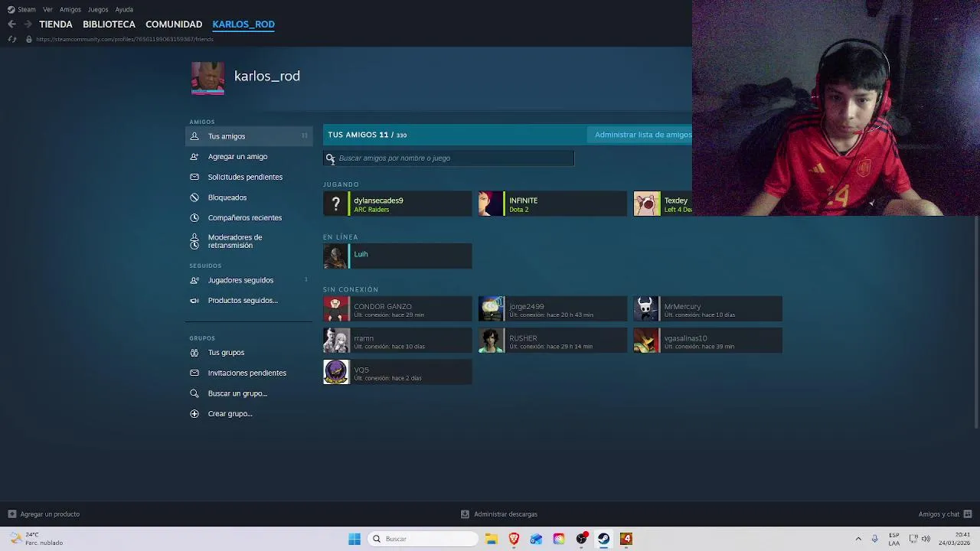Viewport: 980px width, 551px height.
Task: Open offline friend jorge2499
Action: [x=553, y=309]
